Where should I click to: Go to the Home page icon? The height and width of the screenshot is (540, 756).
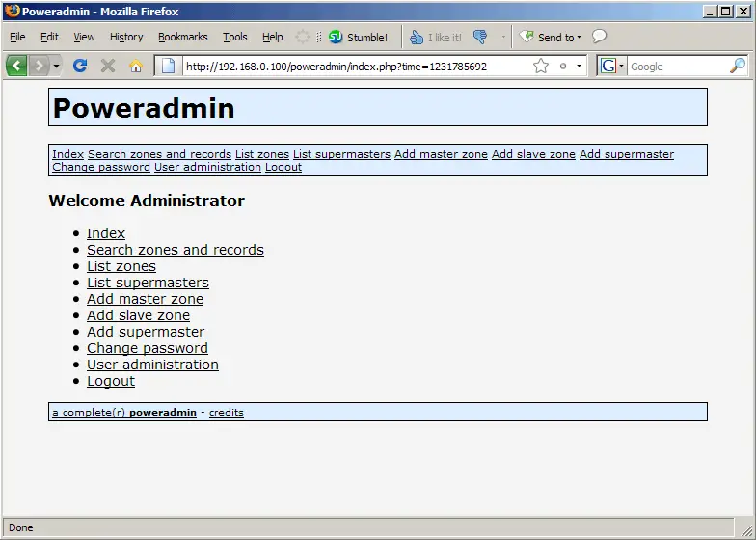pos(136,66)
